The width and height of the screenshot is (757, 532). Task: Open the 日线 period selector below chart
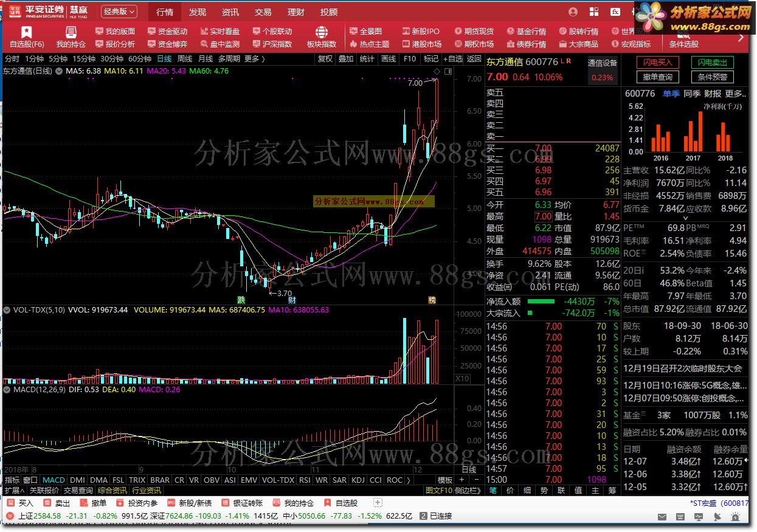click(x=469, y=470)
